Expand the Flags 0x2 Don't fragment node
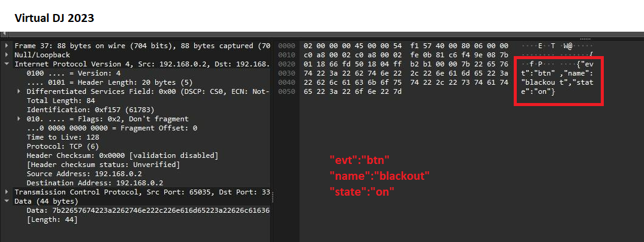The height and width of the screenshot is (242, 644). 19,119
